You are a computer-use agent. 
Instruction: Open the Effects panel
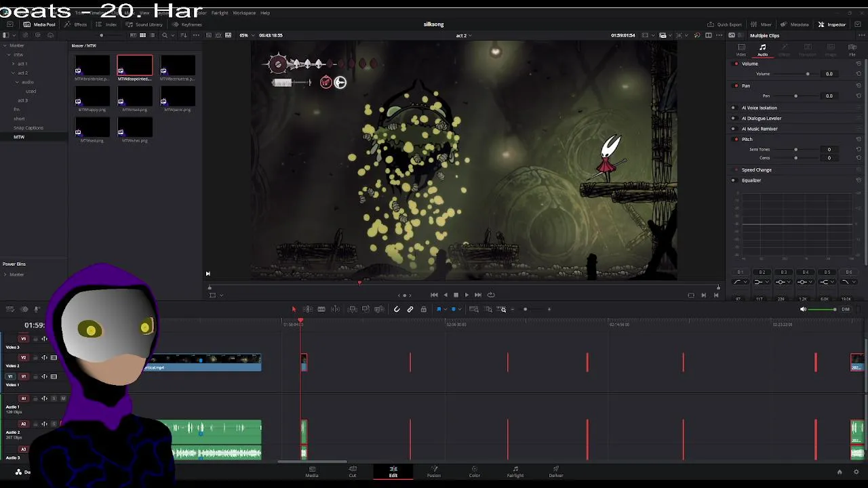click(x=77, y=24)
